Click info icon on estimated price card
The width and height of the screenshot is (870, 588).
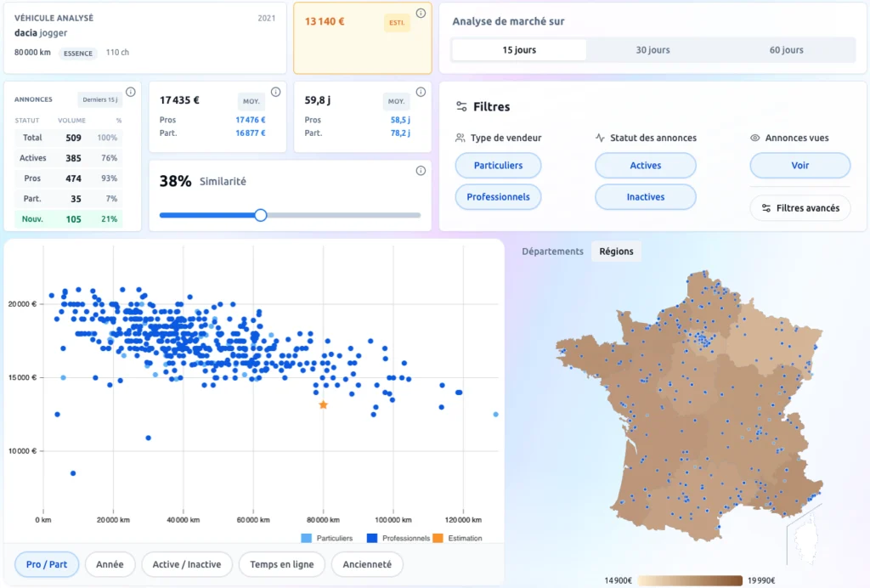tap(421, 14)
